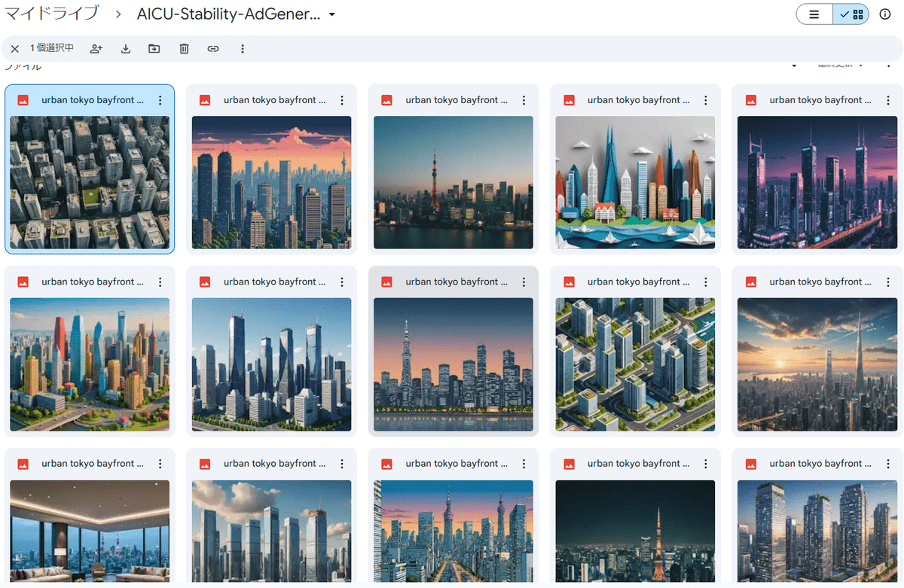Open more menu on colorful toy-like city card
The image size is (904, 588).
click(x=160, y=282)
